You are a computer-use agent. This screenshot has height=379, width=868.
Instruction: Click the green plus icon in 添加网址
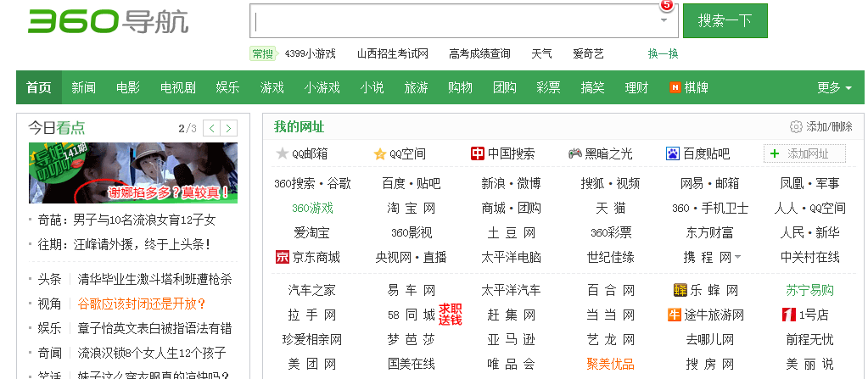[x=775, y=153]
